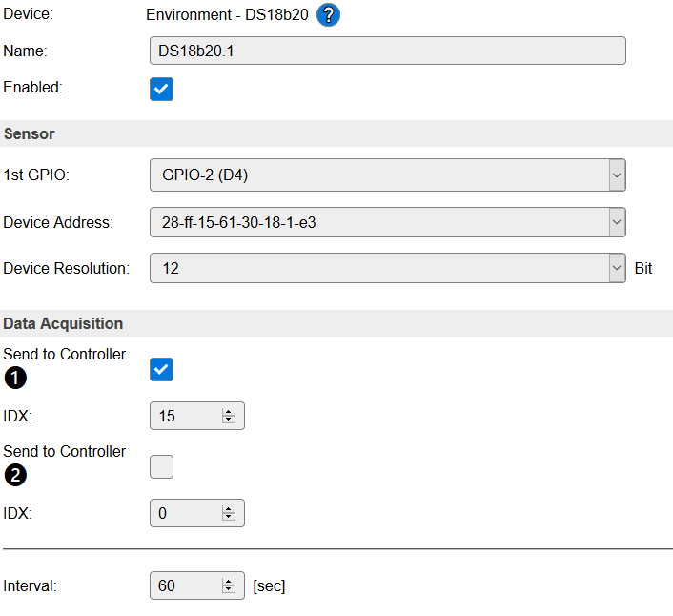
Task: Increment the controller 1 IDX value
Action: pos(229,412)
